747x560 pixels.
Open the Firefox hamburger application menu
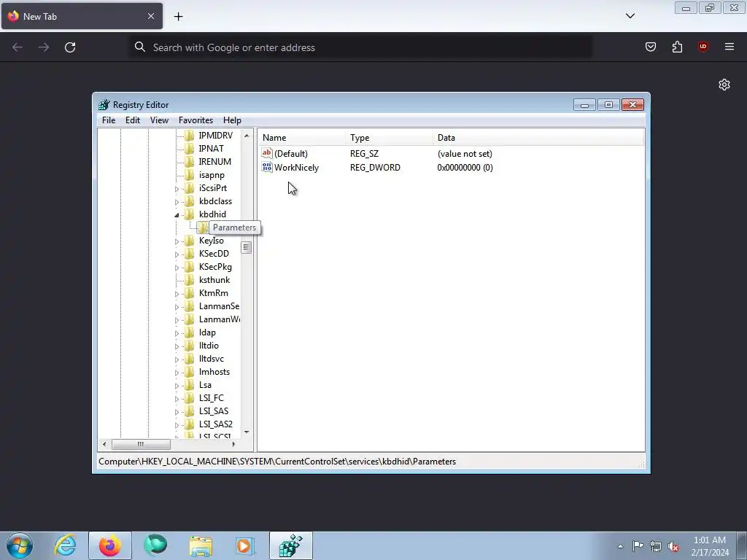[x=729, y=47]
